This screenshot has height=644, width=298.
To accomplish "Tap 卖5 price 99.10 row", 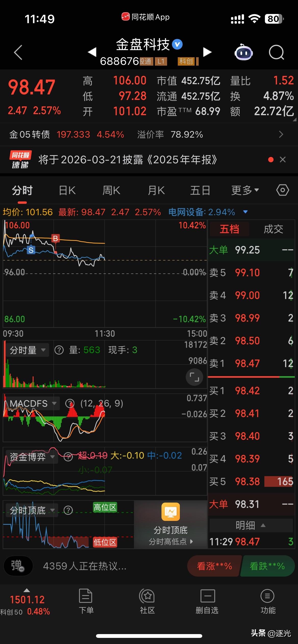I will pos(251,273).
